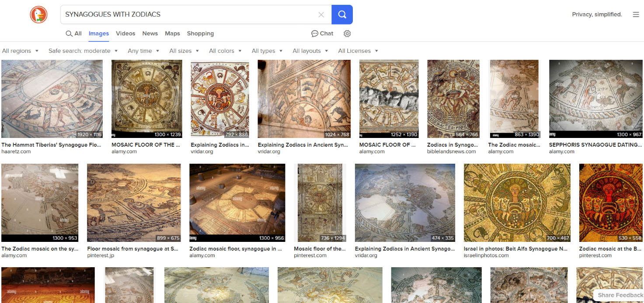Submit search with the blue magnifier button
The width and height of the screenshot is (644, 303).
pos(342,15)
